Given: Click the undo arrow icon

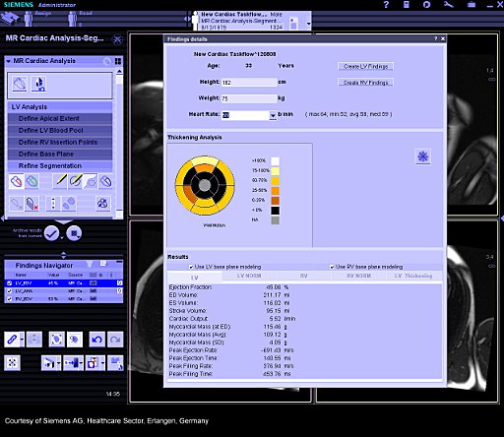Looking at the screenshot, I should pos(97,340).
